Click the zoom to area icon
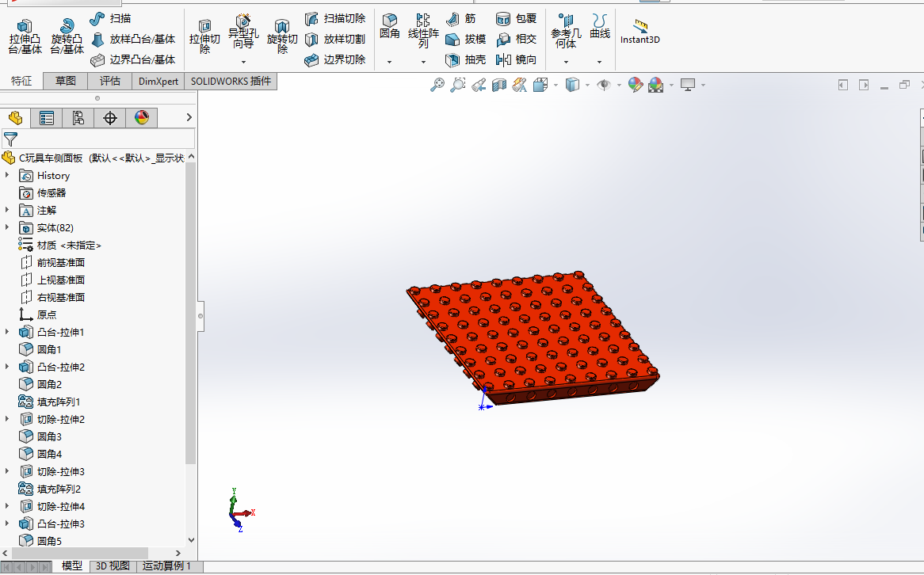Viewport: 924px width, 575px height. tap(458, 86)
